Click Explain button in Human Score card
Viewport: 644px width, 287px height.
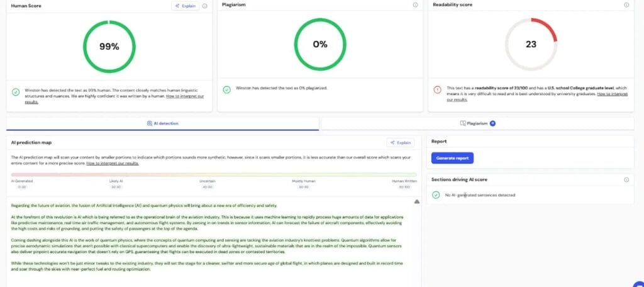pos(186,6)
